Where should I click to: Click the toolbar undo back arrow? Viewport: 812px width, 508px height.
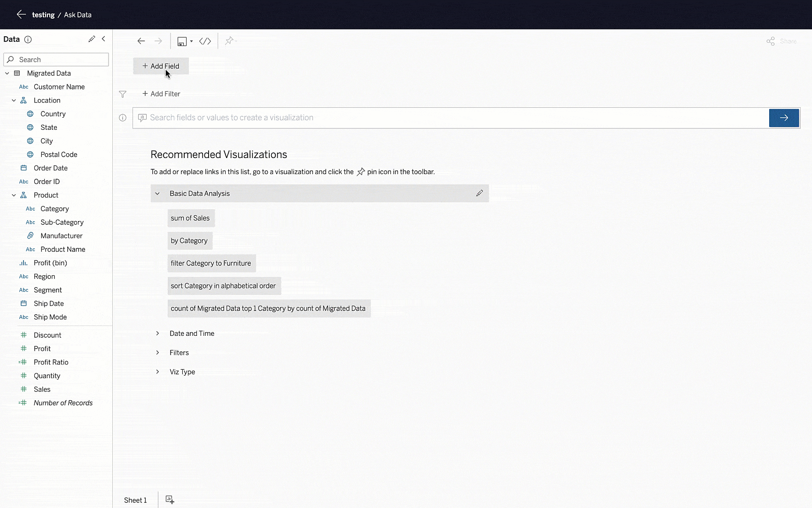(141, 41)
